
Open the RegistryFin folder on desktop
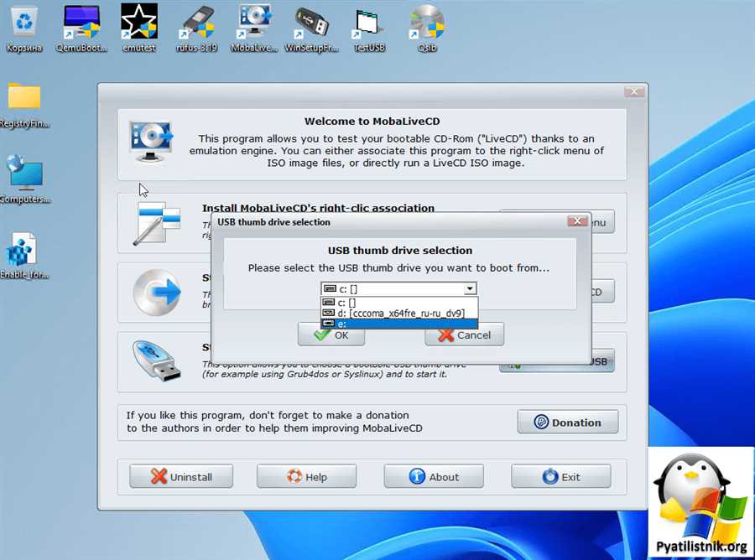coord(24,98)
